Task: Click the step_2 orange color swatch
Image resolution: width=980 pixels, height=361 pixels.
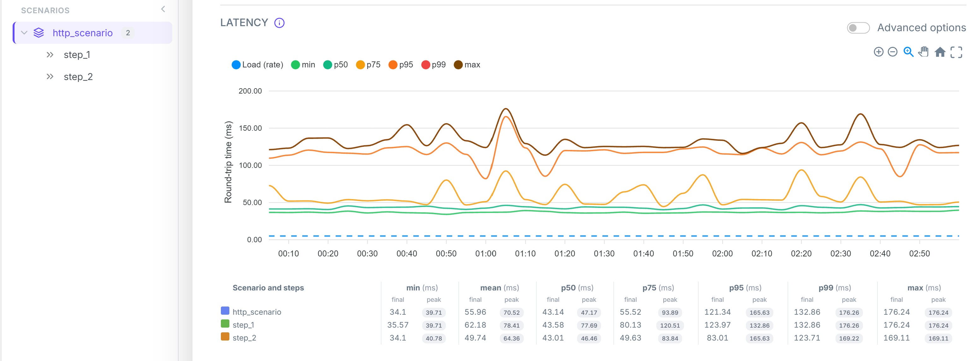Action: pos(225,337)
